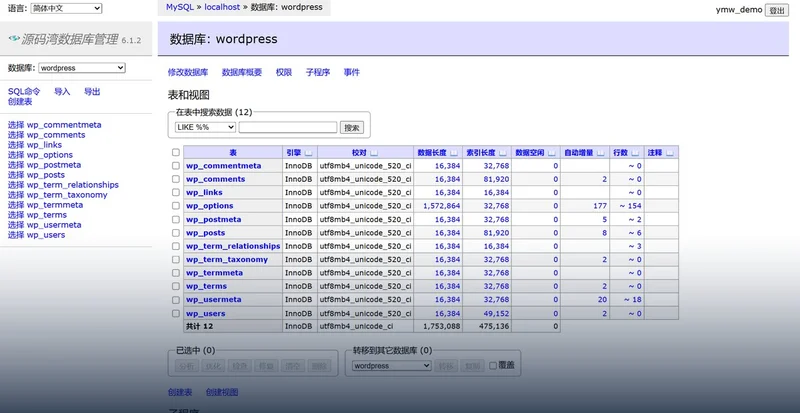Click the 搜索 search button

click(x=352, y=128)
